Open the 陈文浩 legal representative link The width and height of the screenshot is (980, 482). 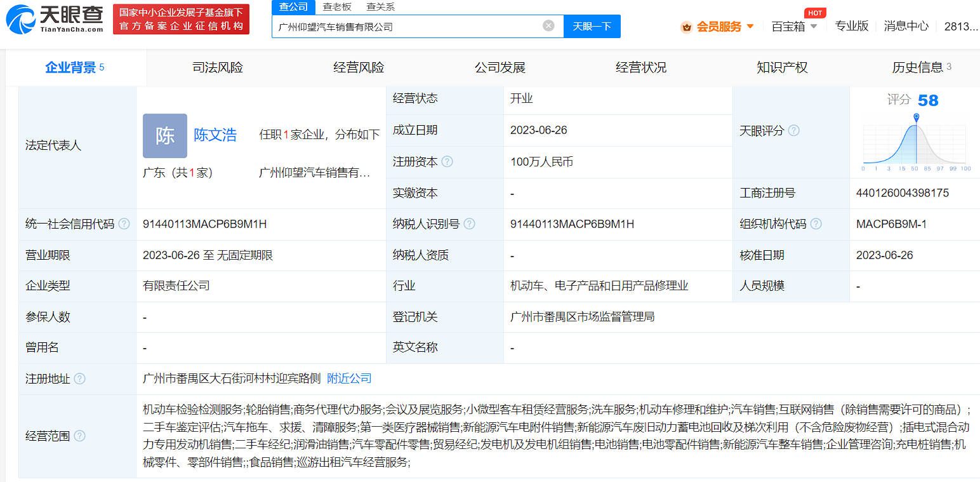coord(215,135)
